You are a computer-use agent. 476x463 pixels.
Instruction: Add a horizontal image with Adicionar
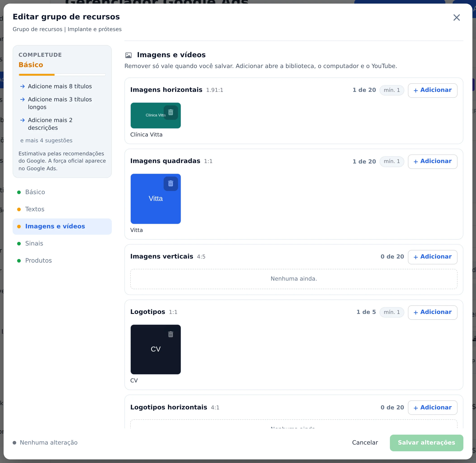[433, 90]
